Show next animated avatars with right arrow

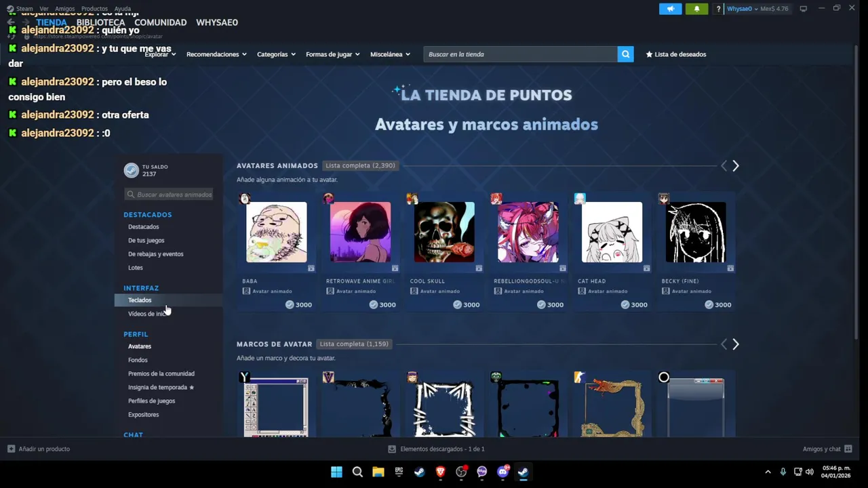pyautogui.click(x=736, y=166)
